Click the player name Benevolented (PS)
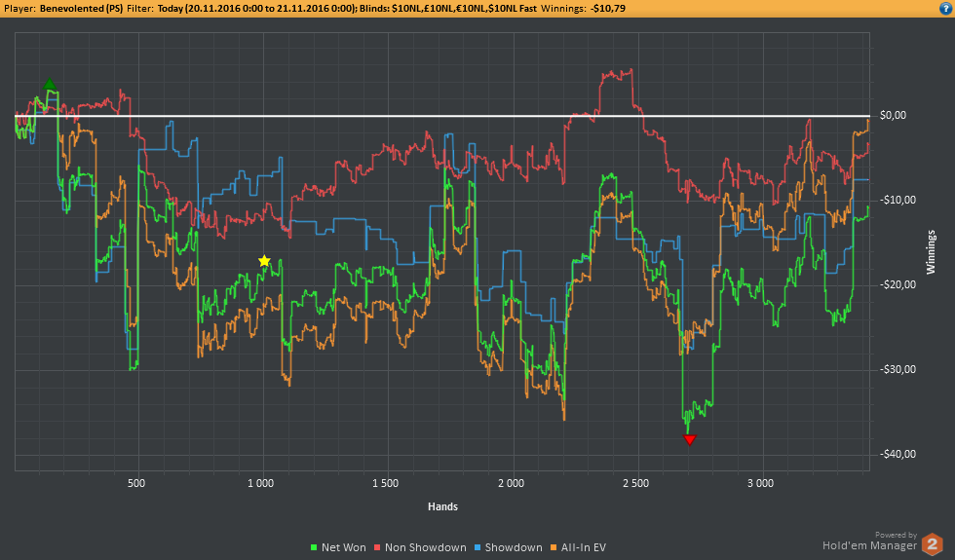 (80, 7)
